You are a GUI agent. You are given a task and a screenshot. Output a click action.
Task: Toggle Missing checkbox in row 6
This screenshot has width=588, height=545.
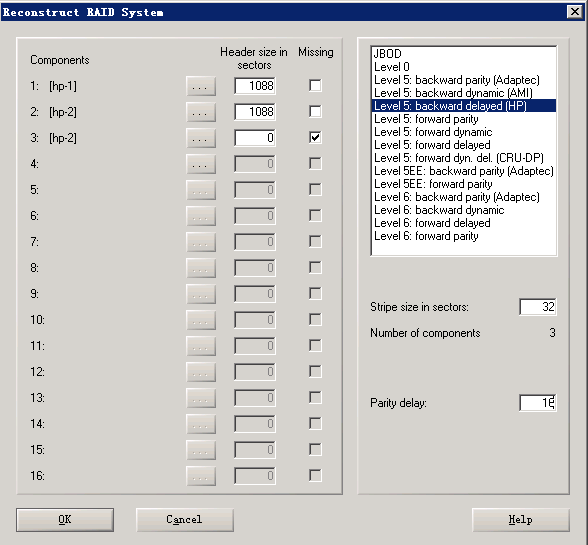pos(315,215)
